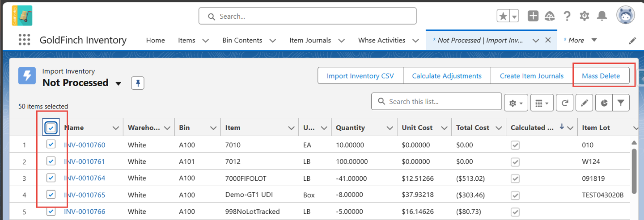The width and height of the screenshot is (644, 220).
Task: Open the App Launcher grid icon
Action: tap(24, 40)
